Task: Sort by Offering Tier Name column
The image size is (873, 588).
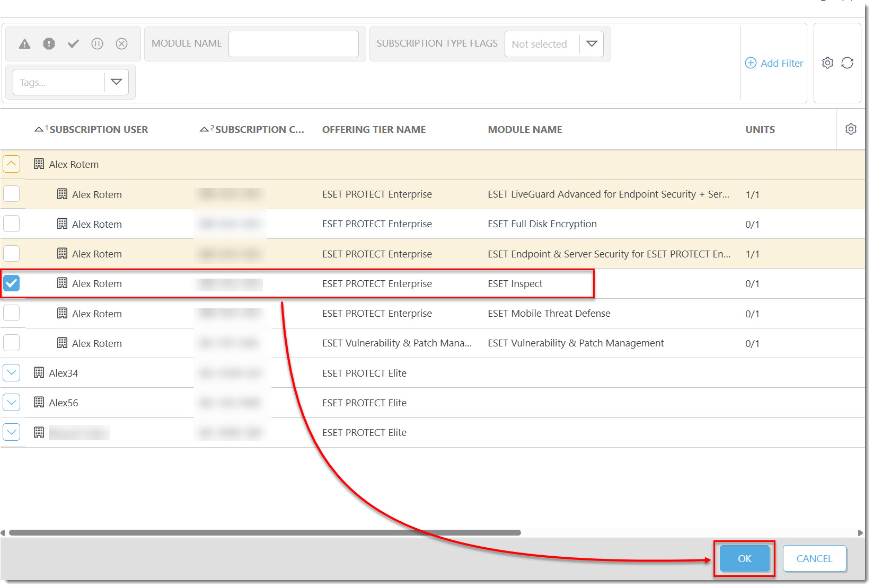Action: (x=374, y=129)
